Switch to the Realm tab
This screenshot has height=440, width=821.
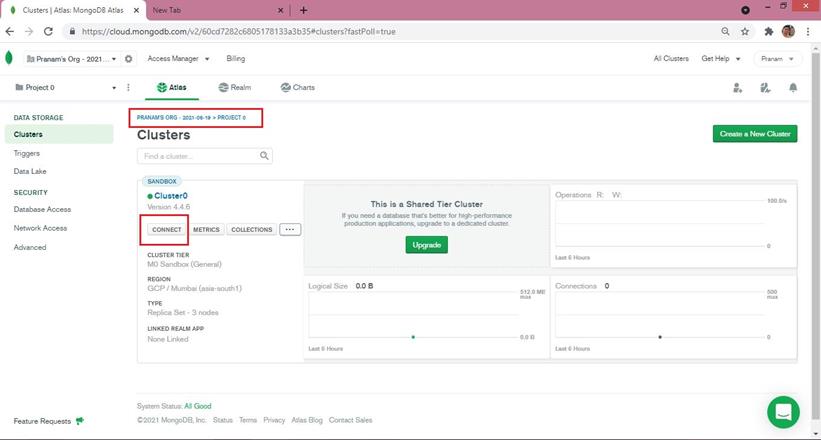coord(235,87)
